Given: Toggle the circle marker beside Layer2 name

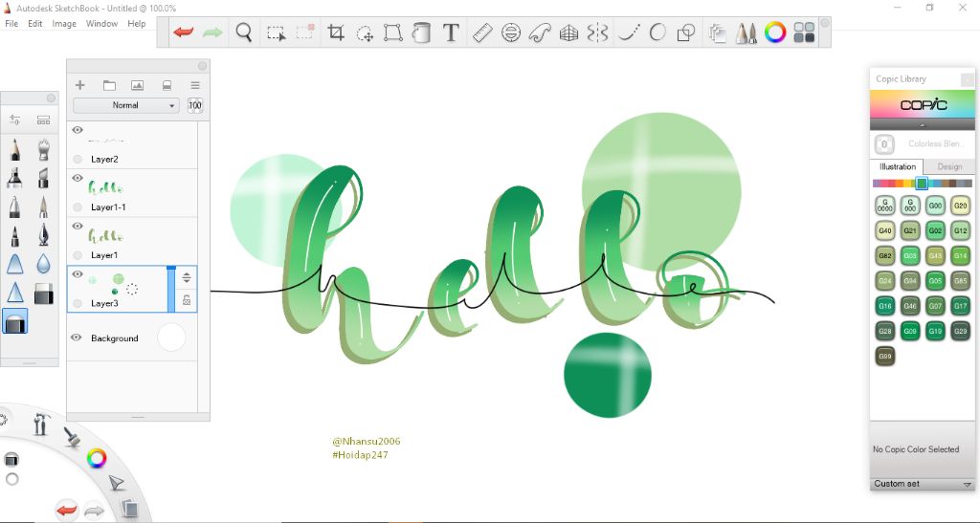Looking at the screenshot, I should [x=78, y=159].
